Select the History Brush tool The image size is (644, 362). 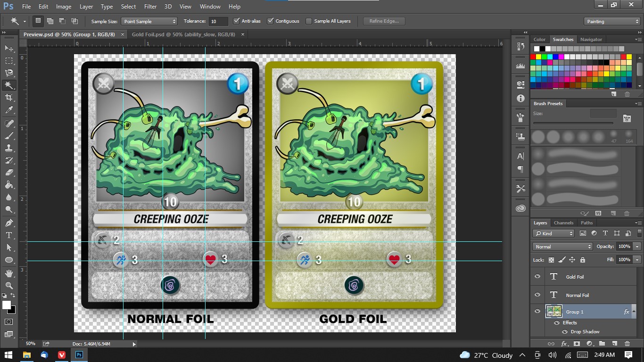click(x=9, y=160)
